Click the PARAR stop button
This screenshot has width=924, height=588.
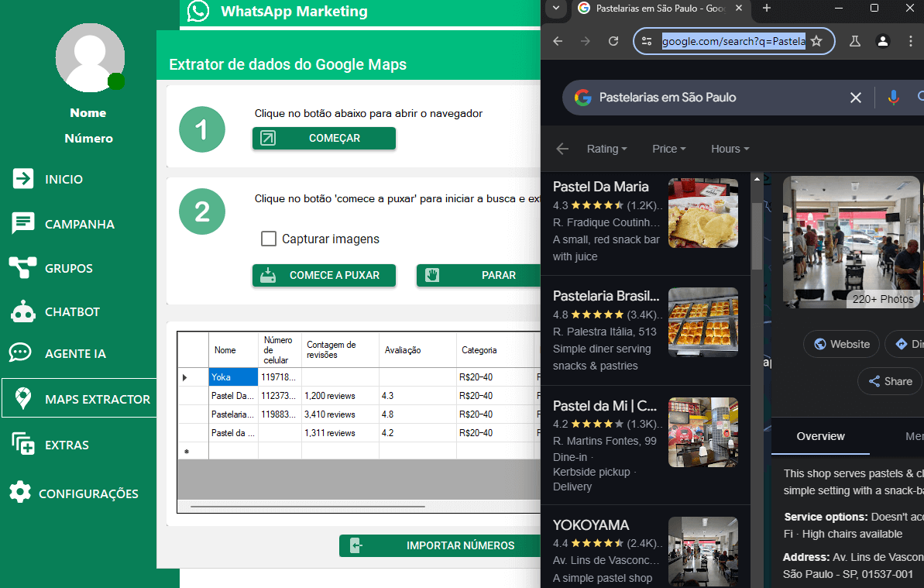click(x=479, y=275)
